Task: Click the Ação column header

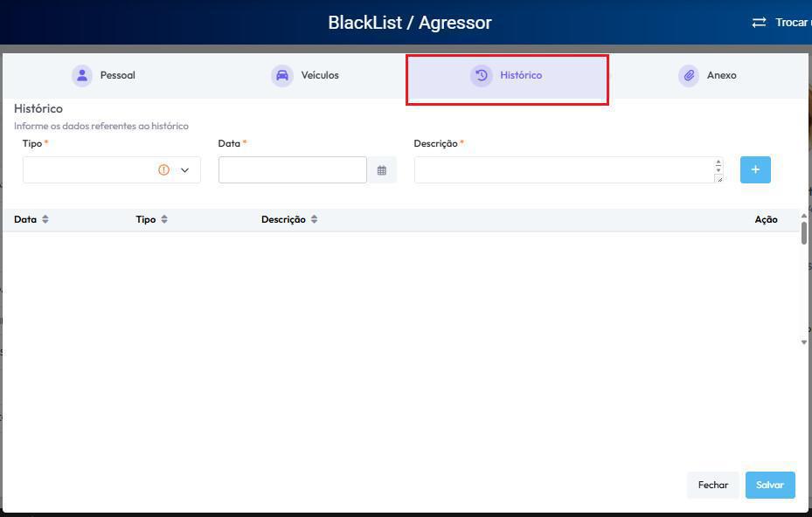Action: (x=766, y=219)
